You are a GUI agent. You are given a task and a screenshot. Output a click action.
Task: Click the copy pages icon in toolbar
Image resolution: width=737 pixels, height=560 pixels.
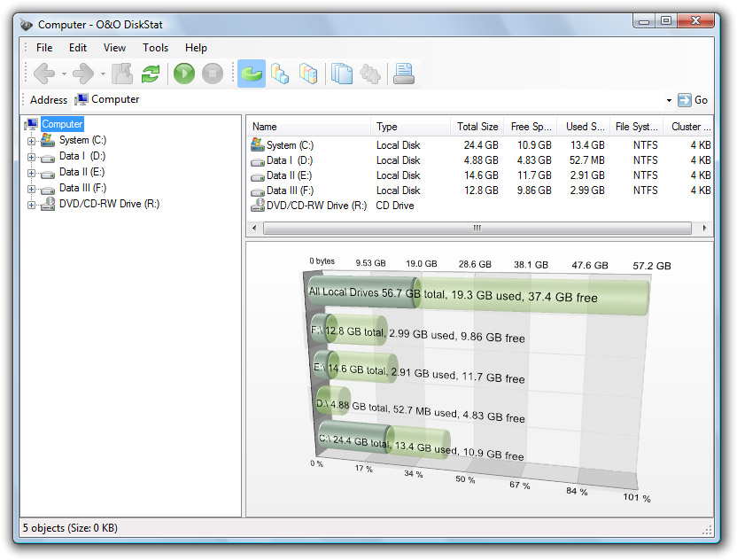pos(342,74)
